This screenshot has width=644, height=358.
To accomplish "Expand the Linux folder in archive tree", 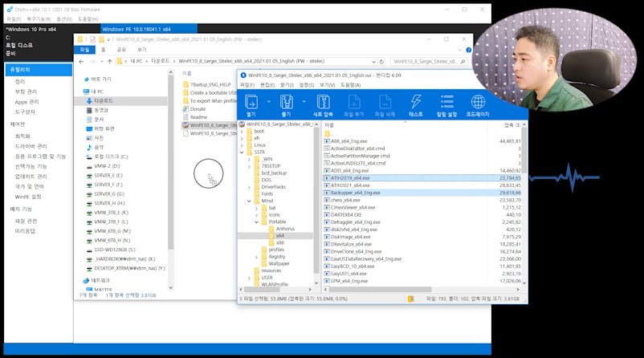I will [x=242, y=145].
